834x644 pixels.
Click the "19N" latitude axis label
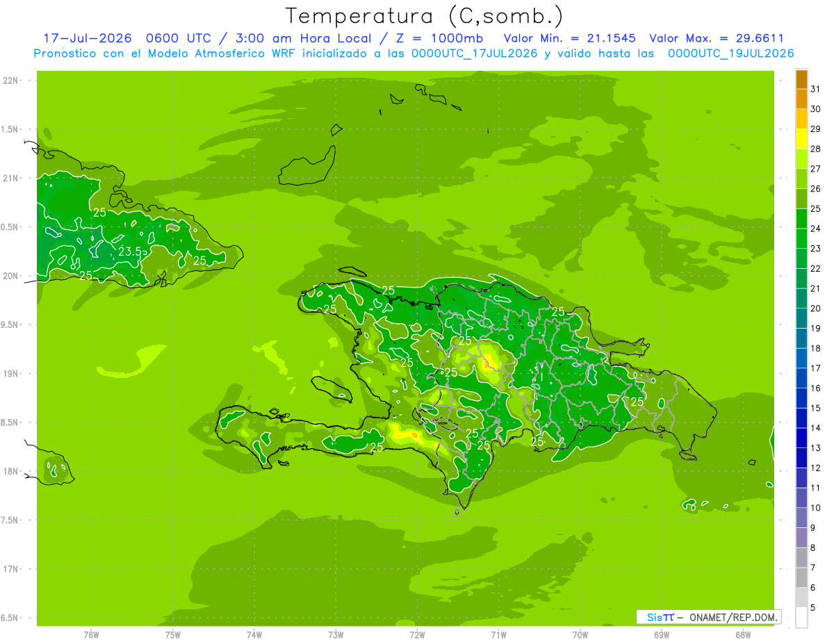point(10,374)
